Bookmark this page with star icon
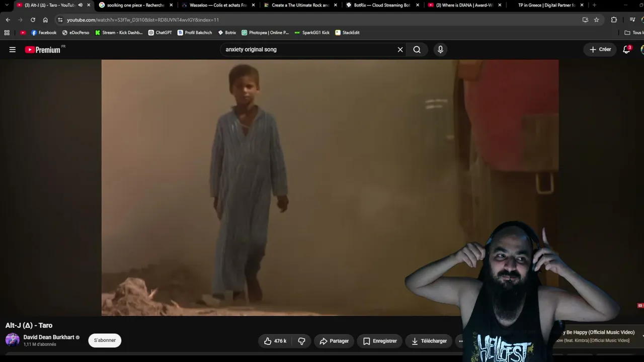The width and height of the screenshot is (644, 362). point(597,20)
